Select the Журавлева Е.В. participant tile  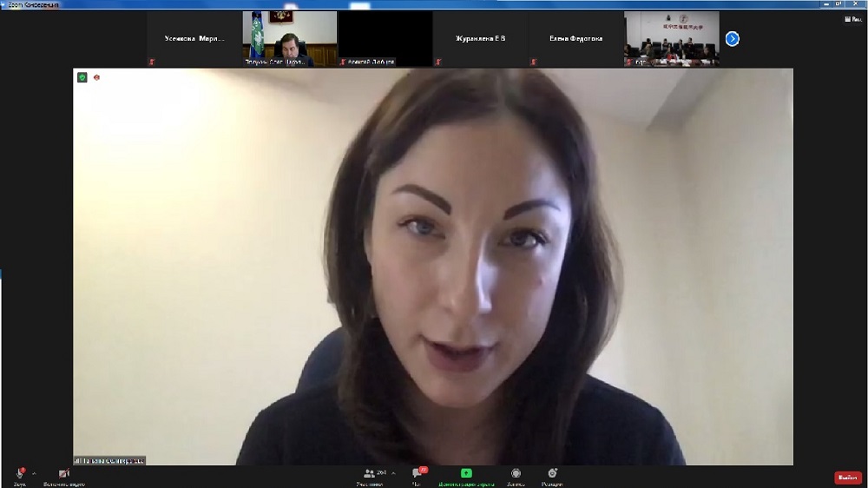(x=480, y=38)
